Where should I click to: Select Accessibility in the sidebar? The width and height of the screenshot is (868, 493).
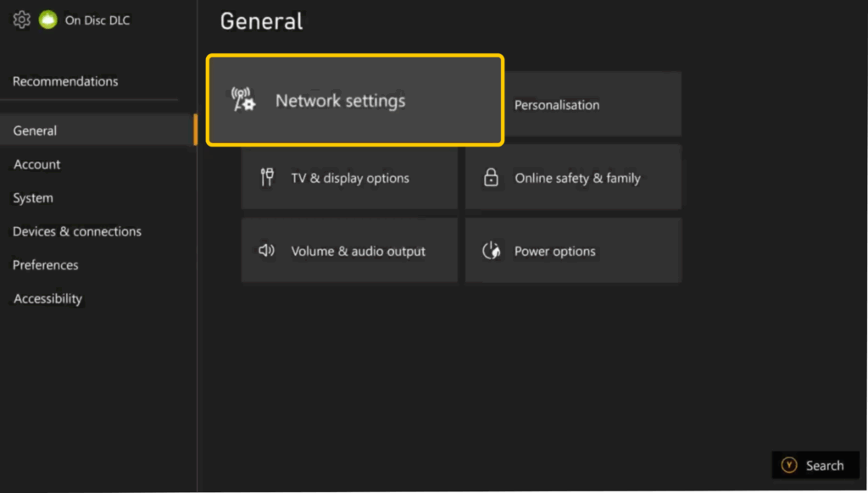pyautogui.click(x=47, y=298)
